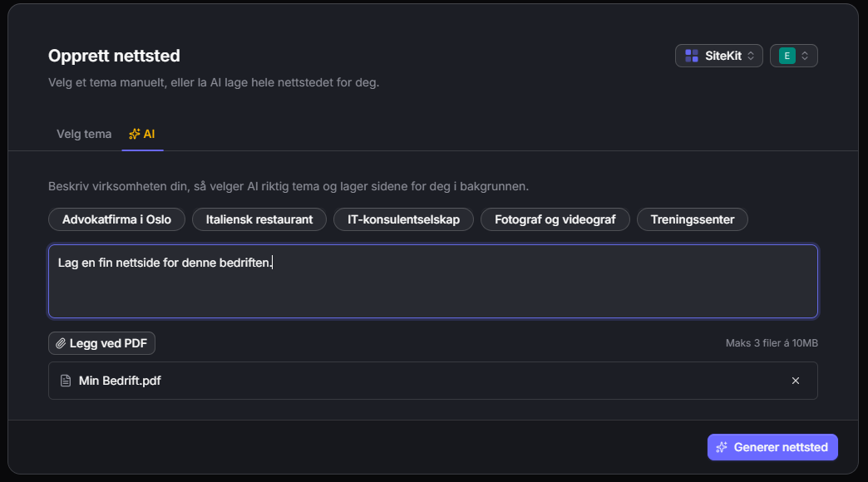Click the SiteKit grid logo icon
868x482 pixels.
(691, 55)
